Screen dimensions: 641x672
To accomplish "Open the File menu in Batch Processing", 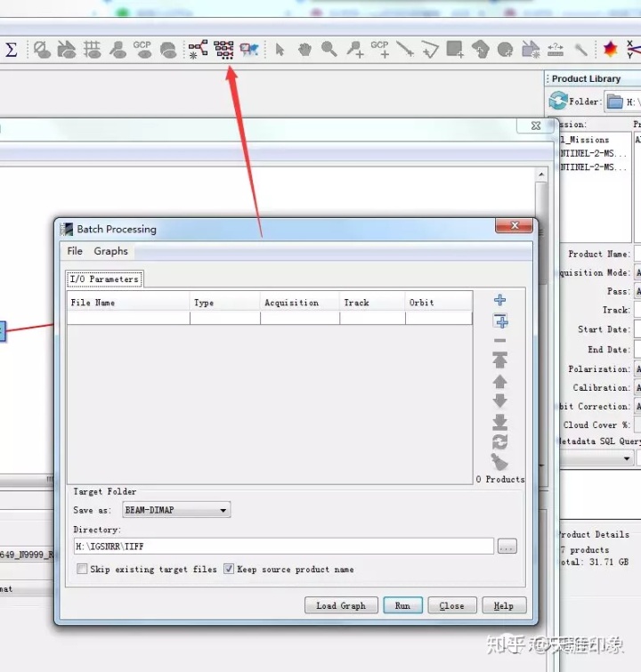I will [x=75, y=251].
